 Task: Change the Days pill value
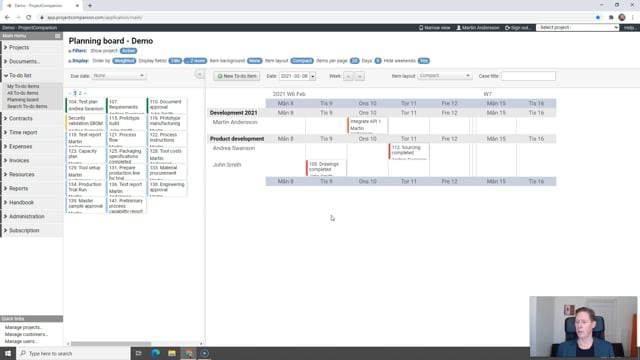pos(378,61)
